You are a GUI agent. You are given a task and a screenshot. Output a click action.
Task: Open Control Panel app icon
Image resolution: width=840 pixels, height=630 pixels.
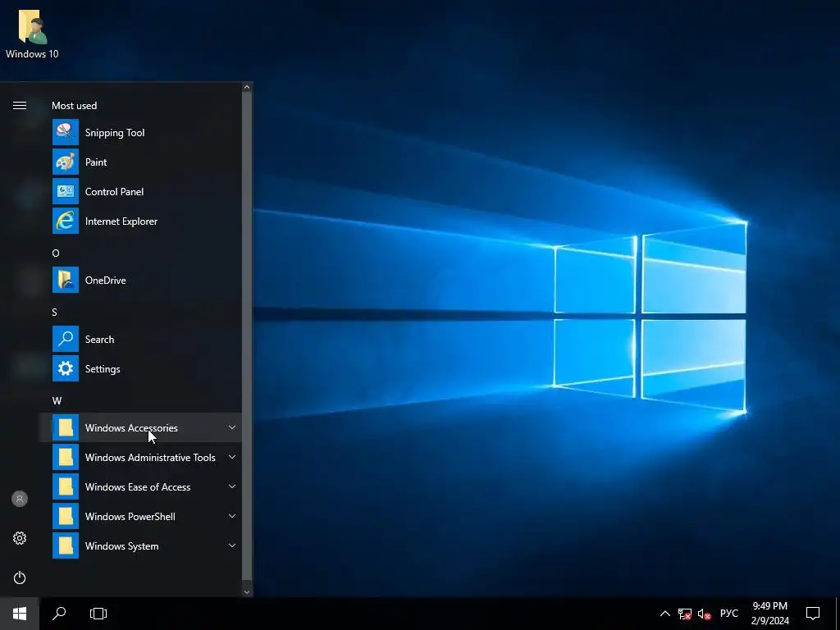point(66,191)
